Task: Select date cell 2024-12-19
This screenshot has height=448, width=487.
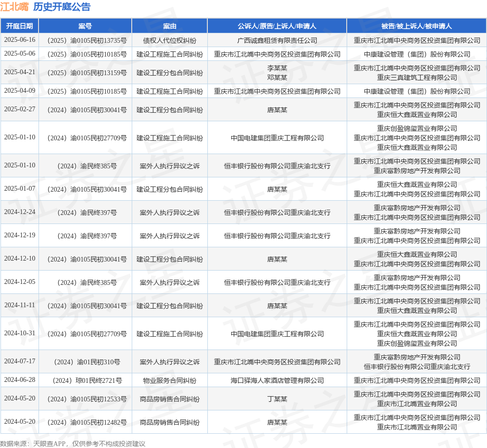Action: coord(19,235)
